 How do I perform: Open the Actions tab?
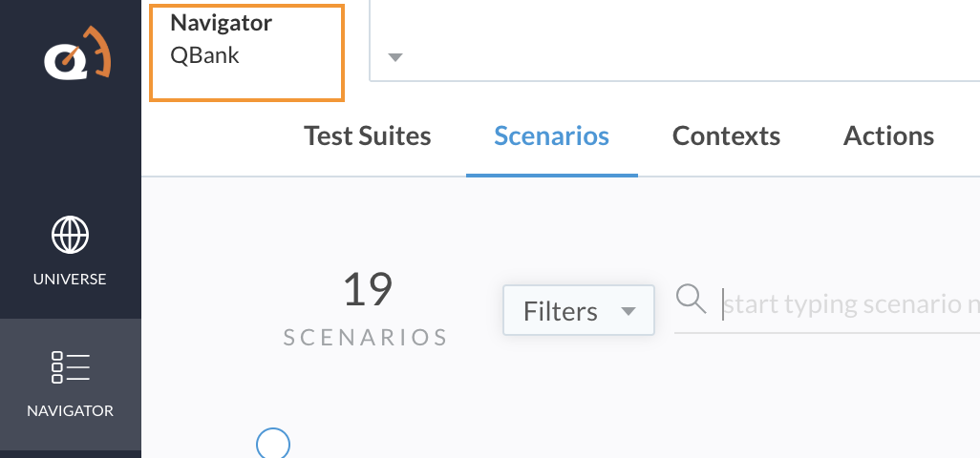coord(888,136)
